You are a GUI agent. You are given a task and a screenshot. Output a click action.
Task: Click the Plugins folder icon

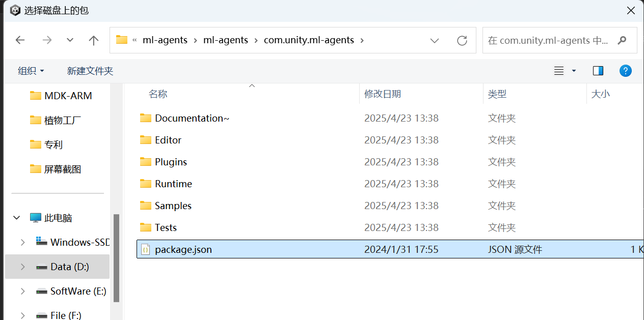tap(146, 162)
